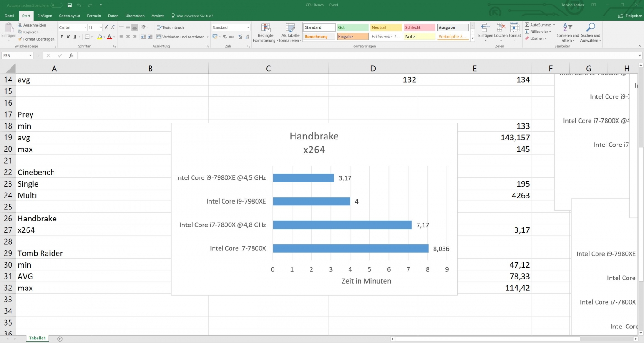Switch to Formeln tab
Image resolution: width=644 pixels, height=343 pixels.
(94, 16)
